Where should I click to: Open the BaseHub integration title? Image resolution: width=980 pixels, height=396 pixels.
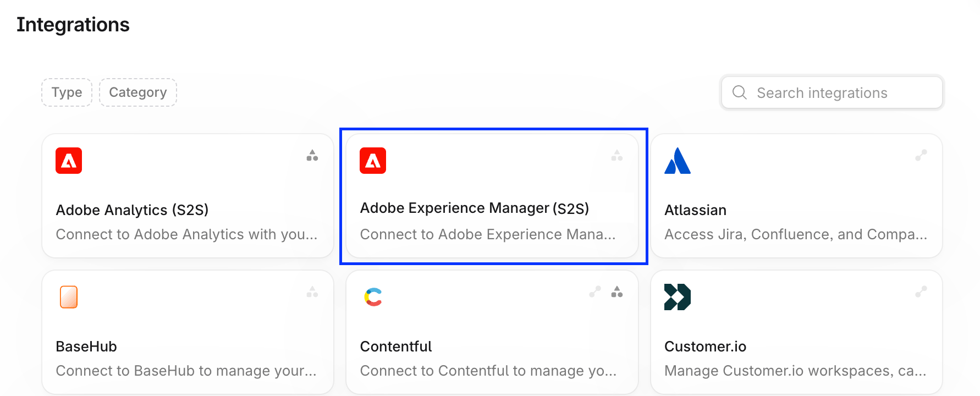click(86, 346)
